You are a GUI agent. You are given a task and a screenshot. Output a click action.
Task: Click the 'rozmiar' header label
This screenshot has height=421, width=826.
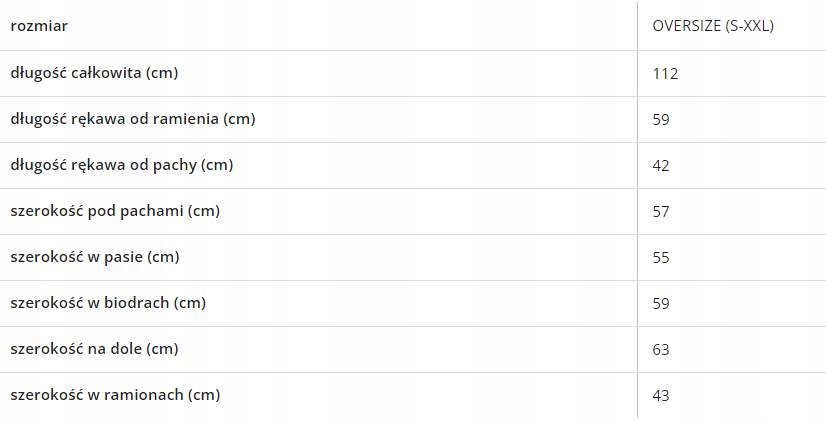coord(39,26)
